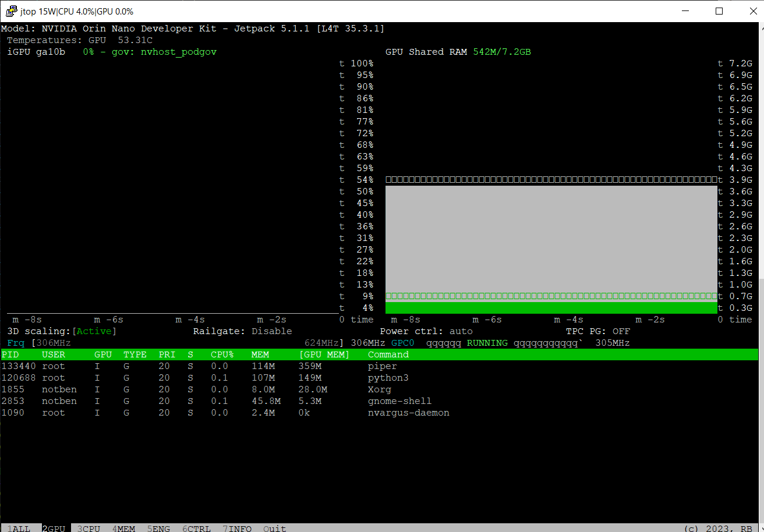Click the 0k GPU memory value
The width and height of the screenshot is (764, 532).
[304, 413]
